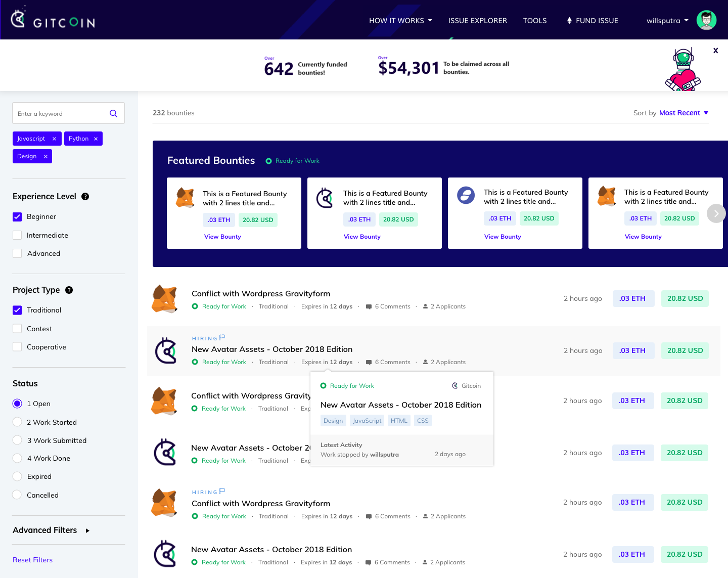Click the next arrow in Featured Bounties carousel

[x=716, y=213]
